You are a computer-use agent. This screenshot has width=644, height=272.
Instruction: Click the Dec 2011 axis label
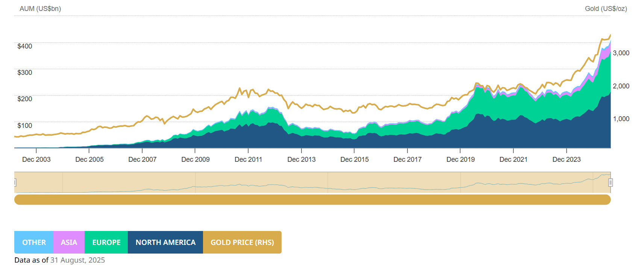(248, 160)
